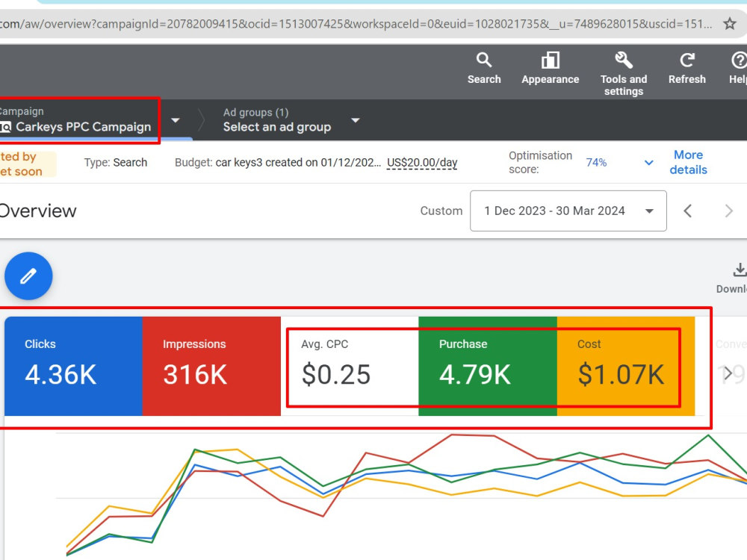This screenshot has height=560, width=747.
Task: Open the More details link
Action: pos(689,162)
